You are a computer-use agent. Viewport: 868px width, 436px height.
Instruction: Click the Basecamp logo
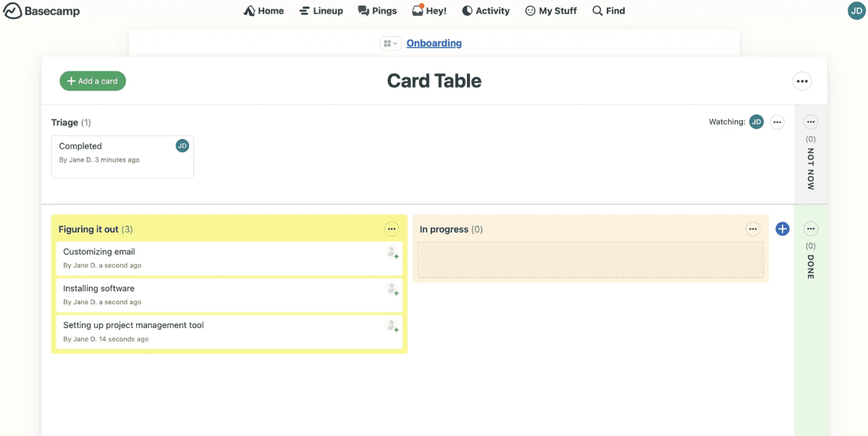point(41,11)
